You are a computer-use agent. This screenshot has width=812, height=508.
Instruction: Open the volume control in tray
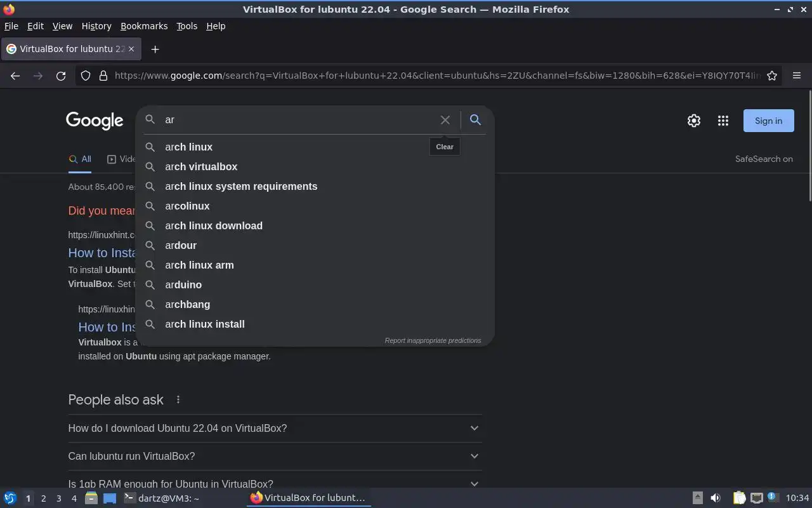pyautogui.click(x=716, y=498)
